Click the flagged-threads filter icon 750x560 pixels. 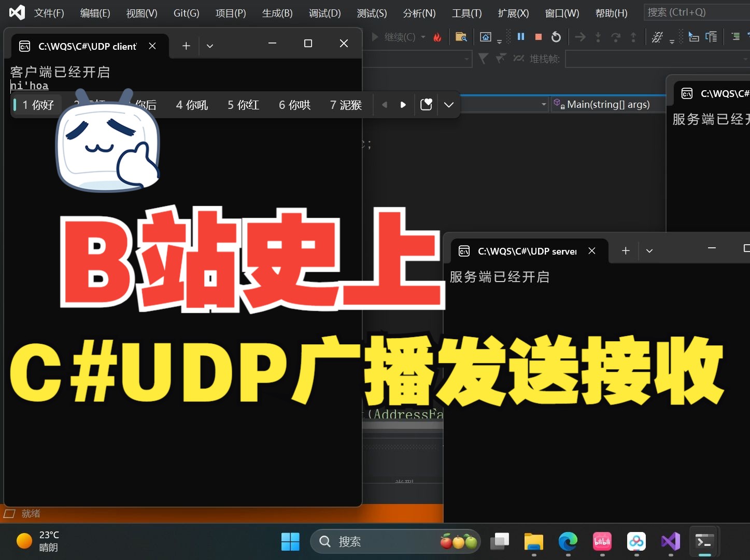coord(501,59)
